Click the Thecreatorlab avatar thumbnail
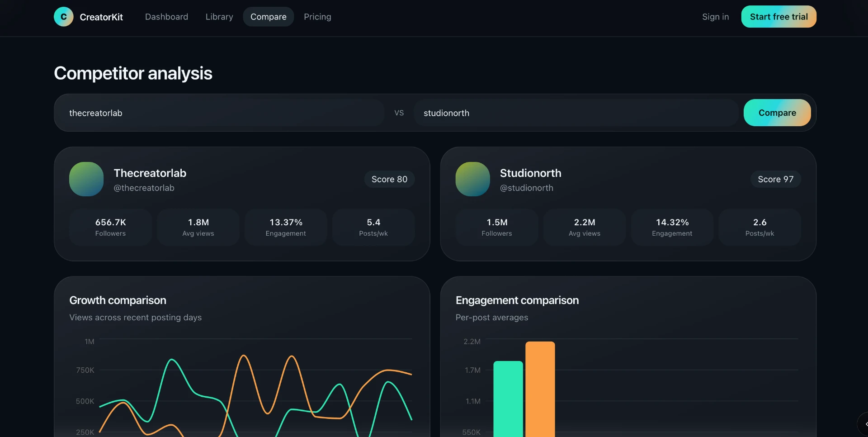 86,179
